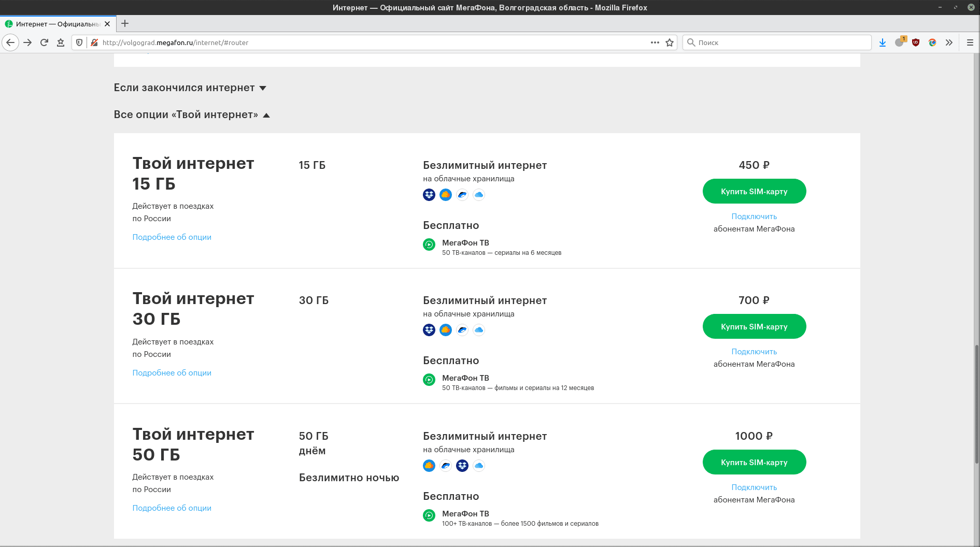Open 'Подробнее об опции' for 30 ГБ plan
The image size is (980, 547).
coord(172,373)
